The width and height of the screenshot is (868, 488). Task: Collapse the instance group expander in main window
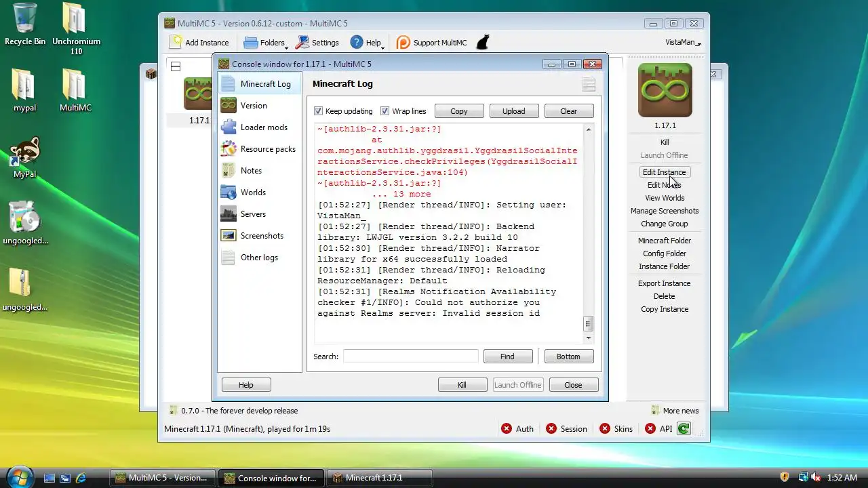coord(176,66)
